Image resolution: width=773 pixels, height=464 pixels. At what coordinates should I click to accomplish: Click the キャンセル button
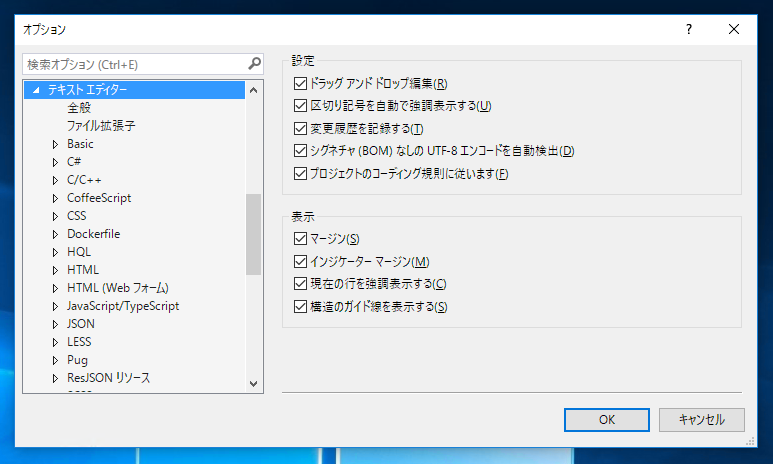point(702,420)
